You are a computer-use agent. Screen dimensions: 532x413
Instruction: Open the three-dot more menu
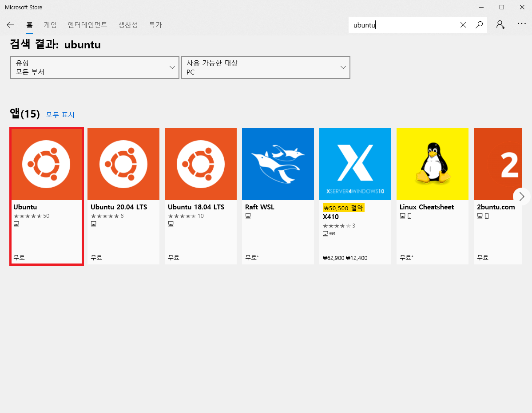(x=521, y=24)
